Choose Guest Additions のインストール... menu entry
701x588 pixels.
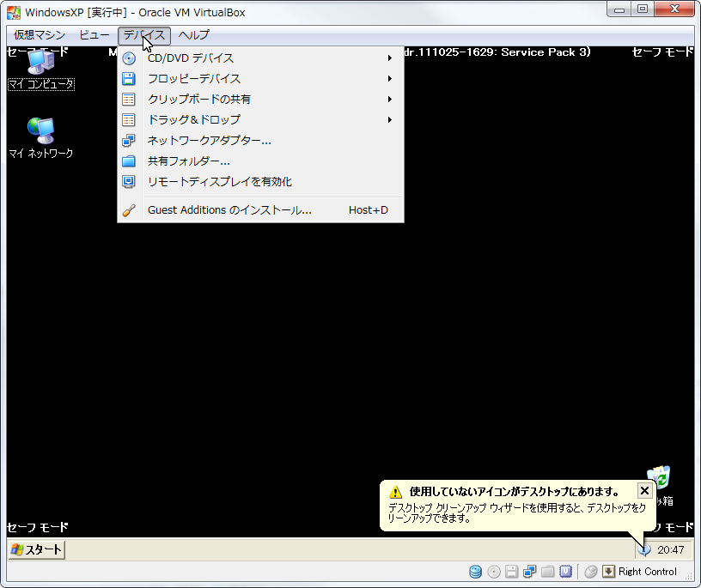tap(229, 210)
